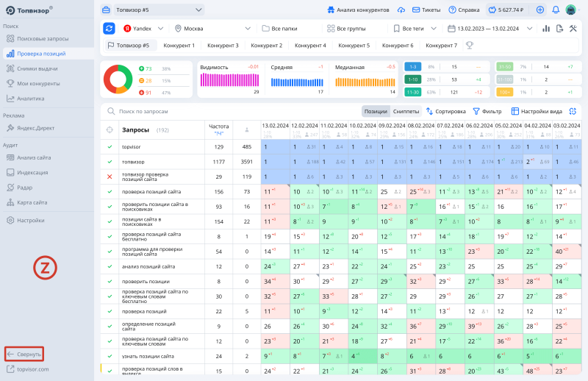Toggle the 1-10 position range filter
Screen dimensions: 588x381
tap(412, 79)
